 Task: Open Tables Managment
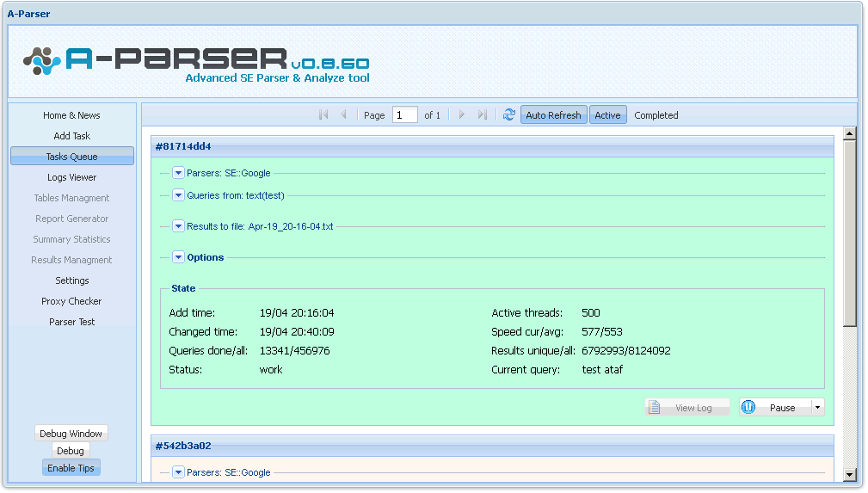[72, 198]
